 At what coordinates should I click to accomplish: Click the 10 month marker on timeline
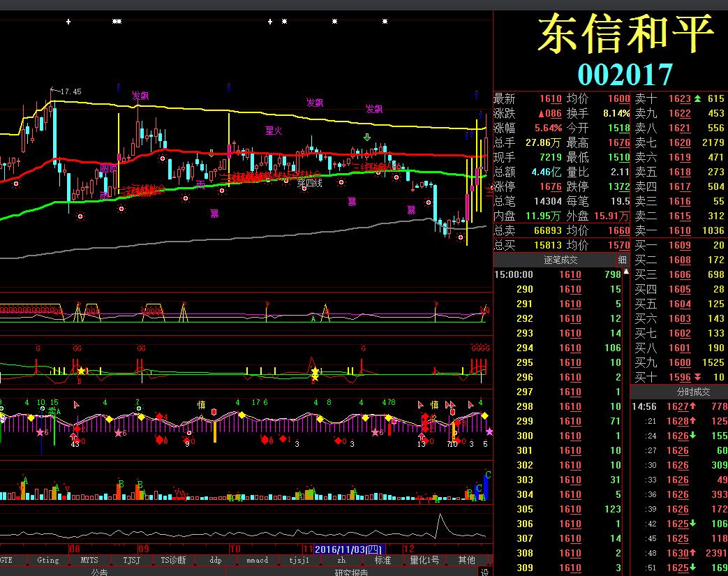pyautogui.click(x=235, y=549)
